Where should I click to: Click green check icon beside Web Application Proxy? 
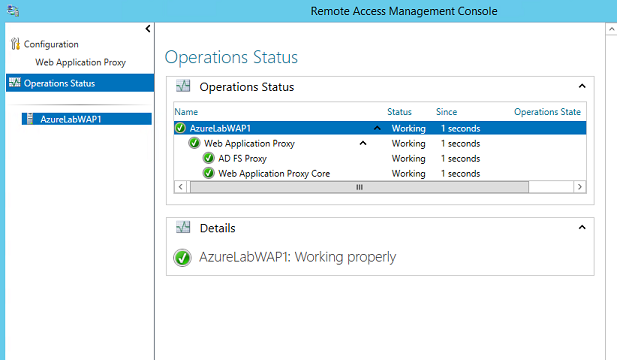[194, 143]
